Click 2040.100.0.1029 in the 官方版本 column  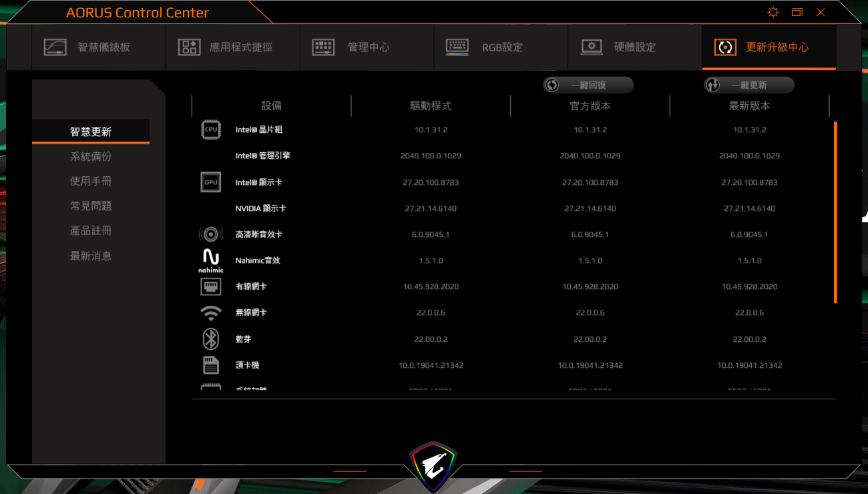[590, 156]
